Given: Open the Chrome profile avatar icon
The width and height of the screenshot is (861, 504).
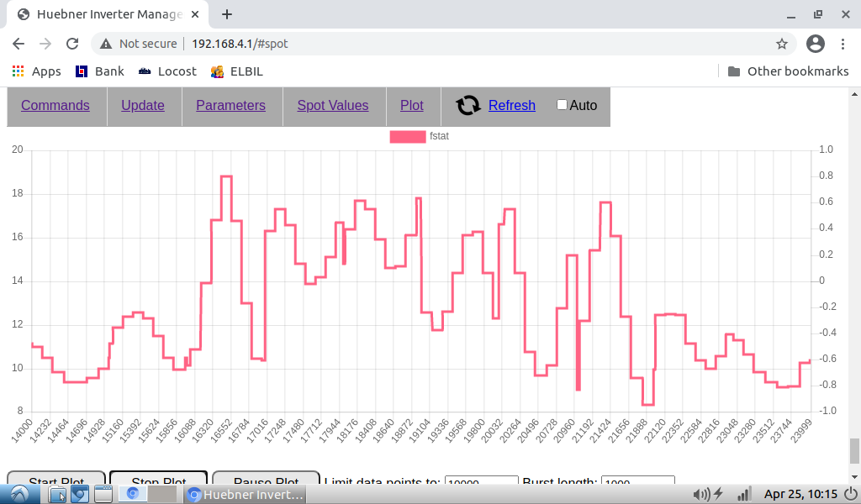Looking at the screenshot, I should coord(815,44).
